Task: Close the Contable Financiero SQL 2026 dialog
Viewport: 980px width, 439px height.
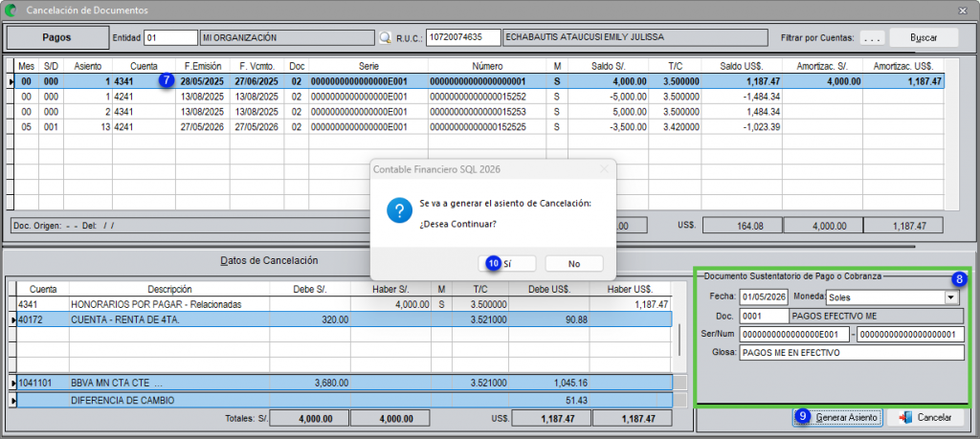Action: tap(604, 168)
